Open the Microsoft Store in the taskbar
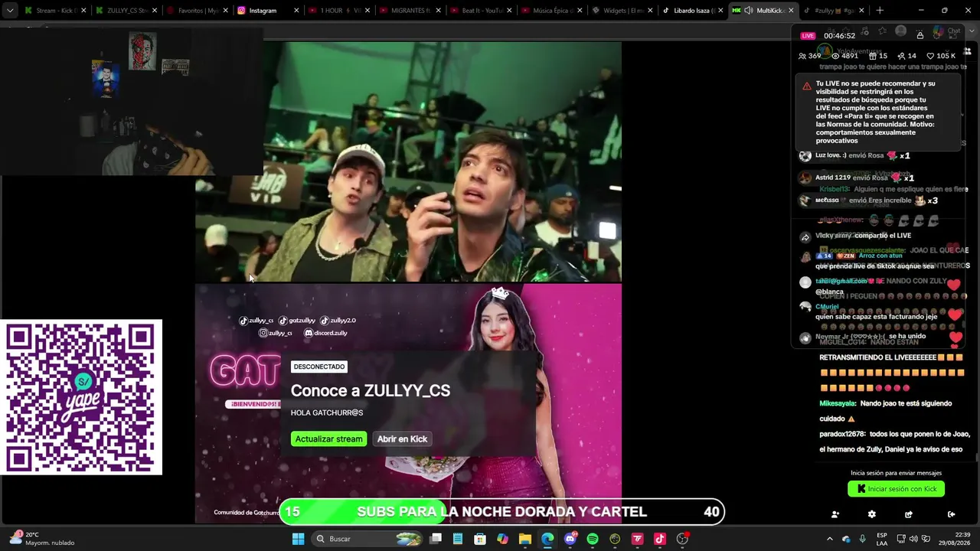The image size is (980, 551). 480,539
